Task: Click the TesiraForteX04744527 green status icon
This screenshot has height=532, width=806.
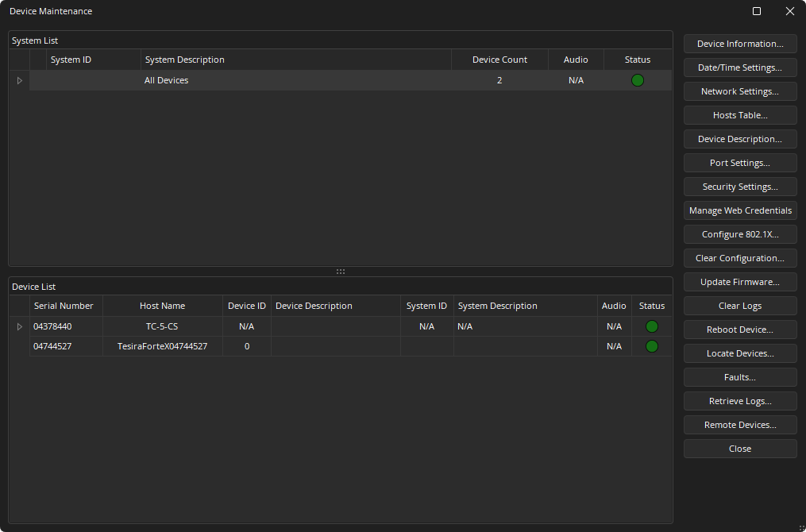Action: pyautogui.click(x=651, y=346)
